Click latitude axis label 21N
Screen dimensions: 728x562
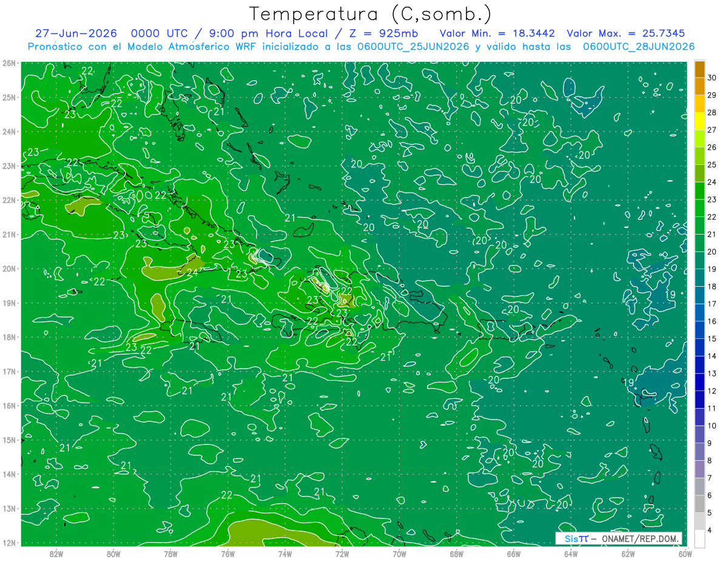coord(8,234)
